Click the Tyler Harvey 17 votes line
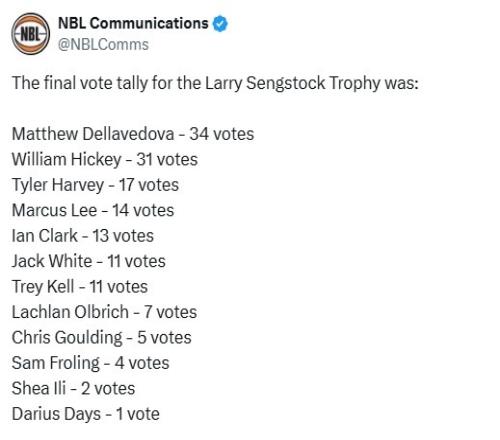This screenshot has width=500, height=440. click(95, 185)
